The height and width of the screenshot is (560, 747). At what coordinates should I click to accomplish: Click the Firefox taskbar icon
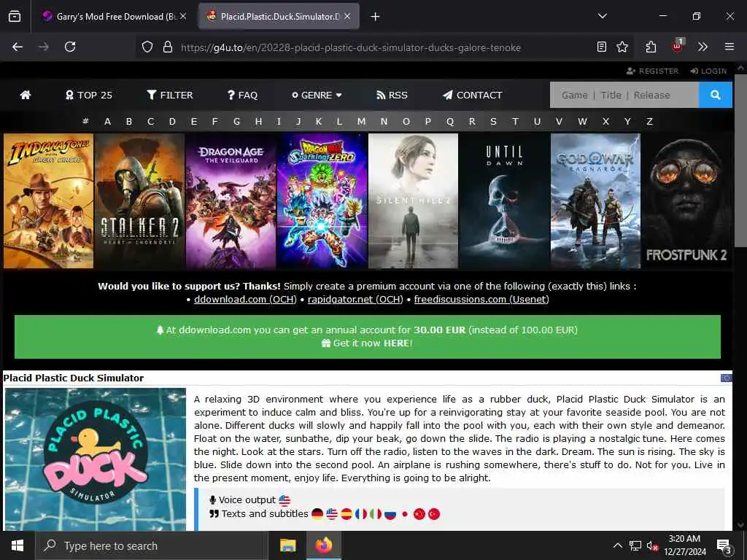323,545
